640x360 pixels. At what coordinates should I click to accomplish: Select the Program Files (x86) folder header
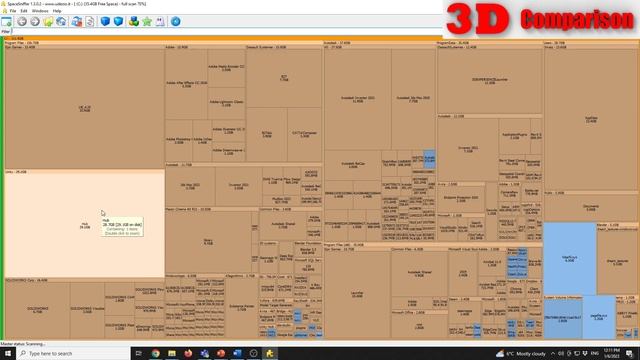pyautogui.click(x=433, y=245)
